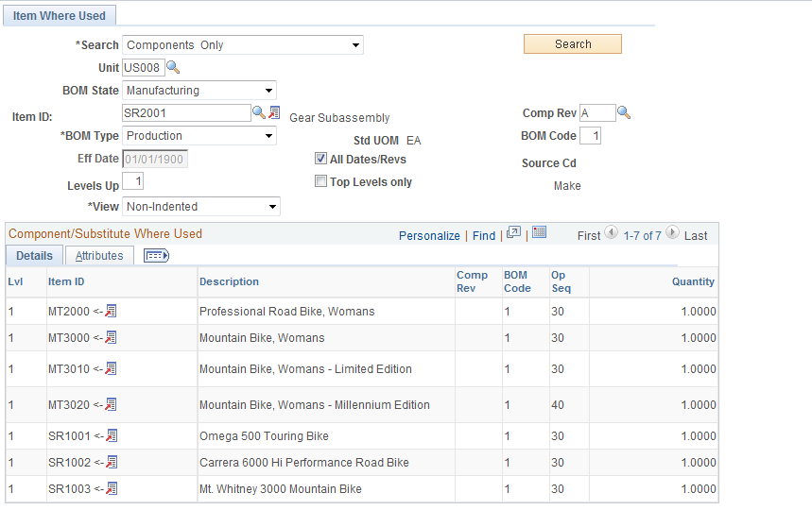Go to previous rows arrow
Viewport: 812px width, 510px height.
[611, 232]
